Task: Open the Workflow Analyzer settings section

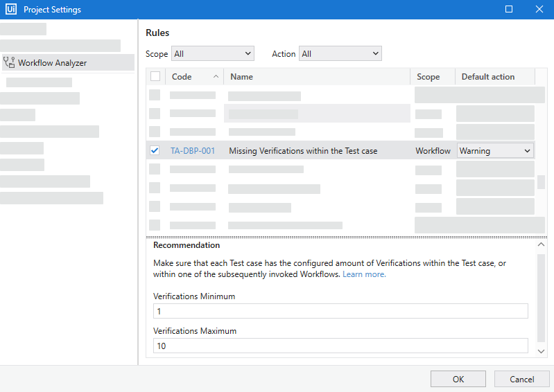Action: click(x=52, y=63)
